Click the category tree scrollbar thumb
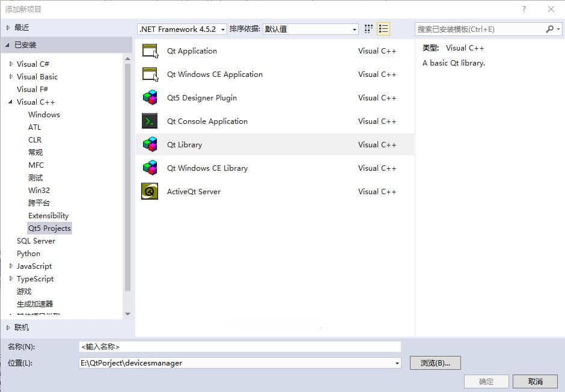The width and height of the screenshot is (565, 392). click(x=127, y=177)
